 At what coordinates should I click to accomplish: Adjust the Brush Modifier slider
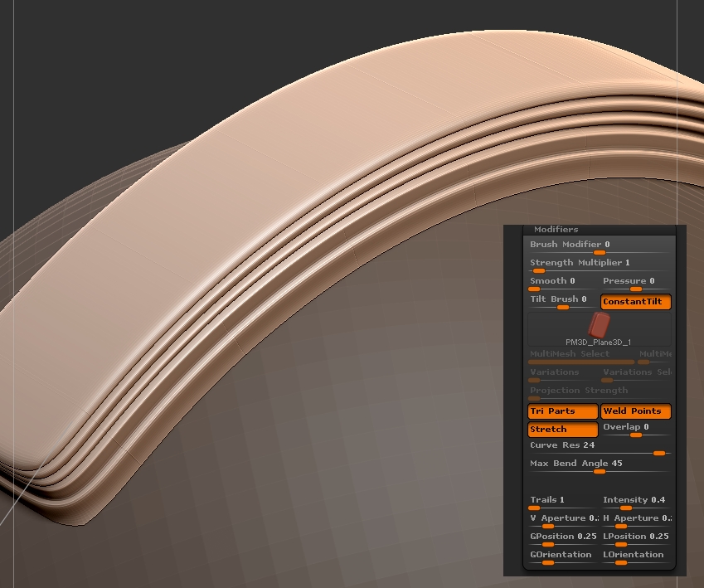pyautogui.click(x=600, y=247)
